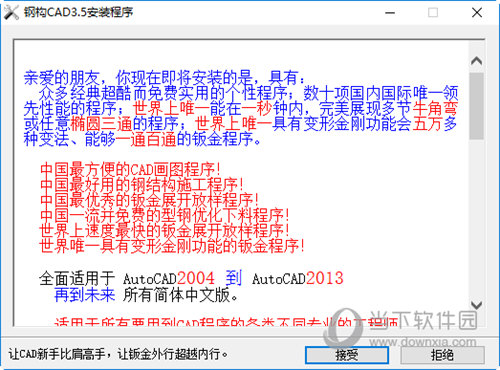
Task: Accept the agreement with the 接受 button
Action: click(347, 355)
